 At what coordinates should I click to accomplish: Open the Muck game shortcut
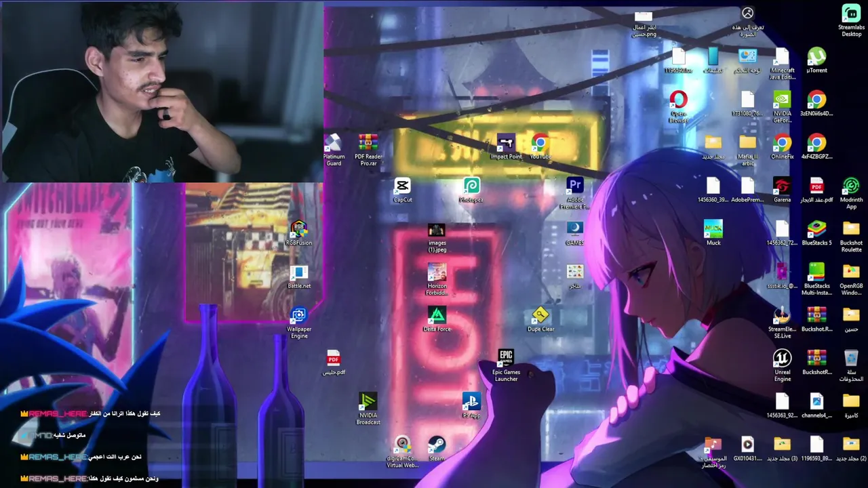(x=713, y=232)
